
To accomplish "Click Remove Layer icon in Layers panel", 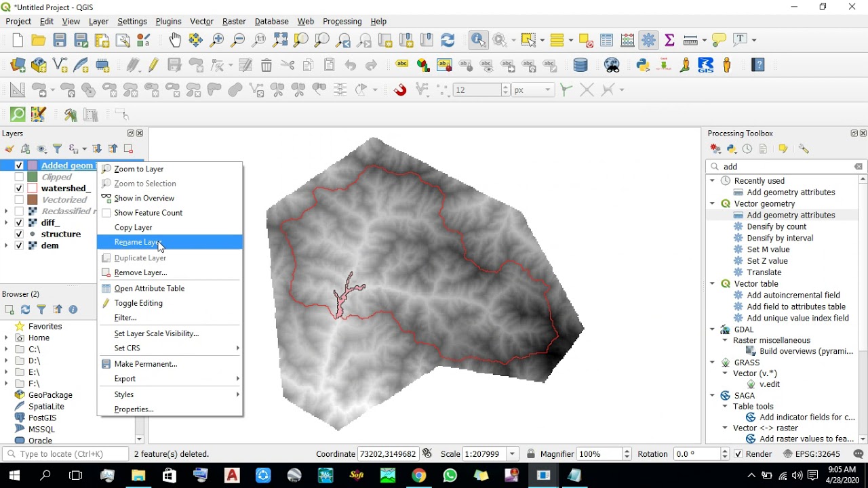I will 128,149.
